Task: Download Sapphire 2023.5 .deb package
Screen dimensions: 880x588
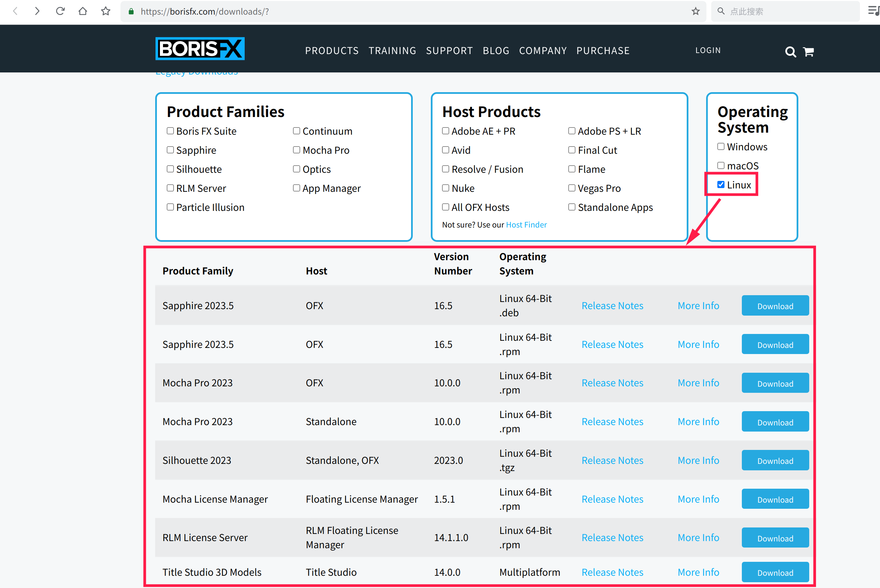Action: 775,306
